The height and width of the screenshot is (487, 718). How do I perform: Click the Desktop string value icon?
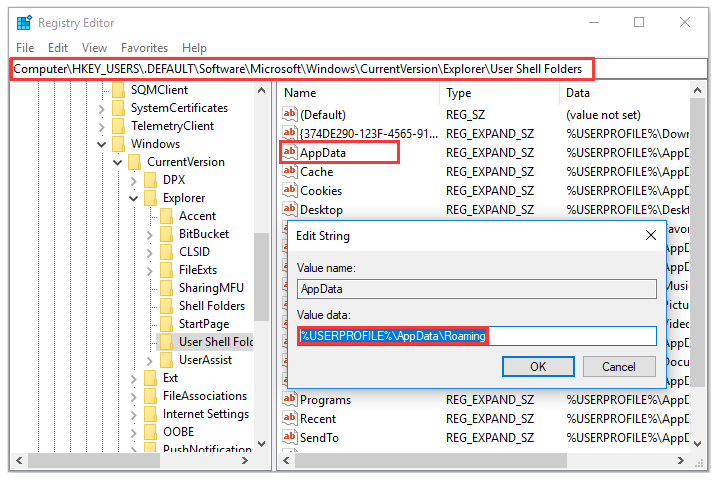pos(289,209)
